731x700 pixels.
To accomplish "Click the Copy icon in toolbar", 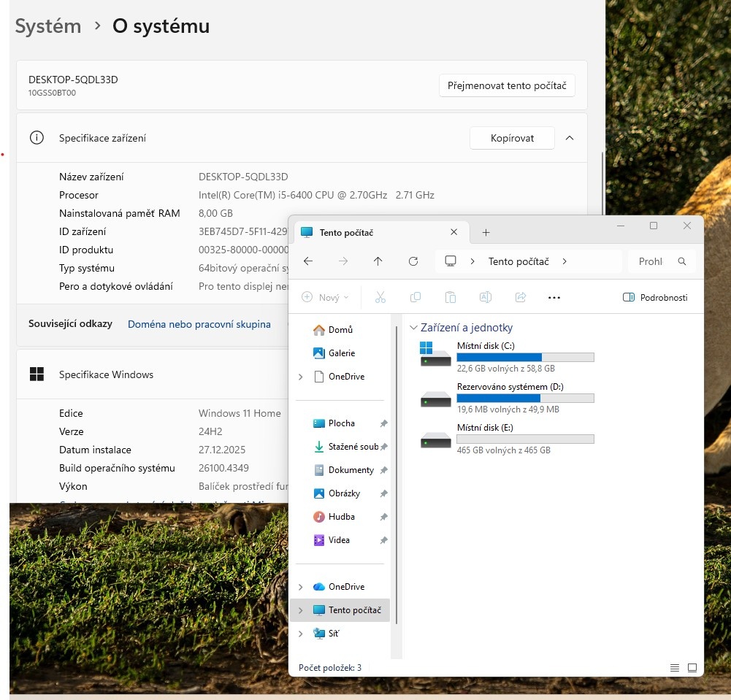I will (x=416, y=297).
